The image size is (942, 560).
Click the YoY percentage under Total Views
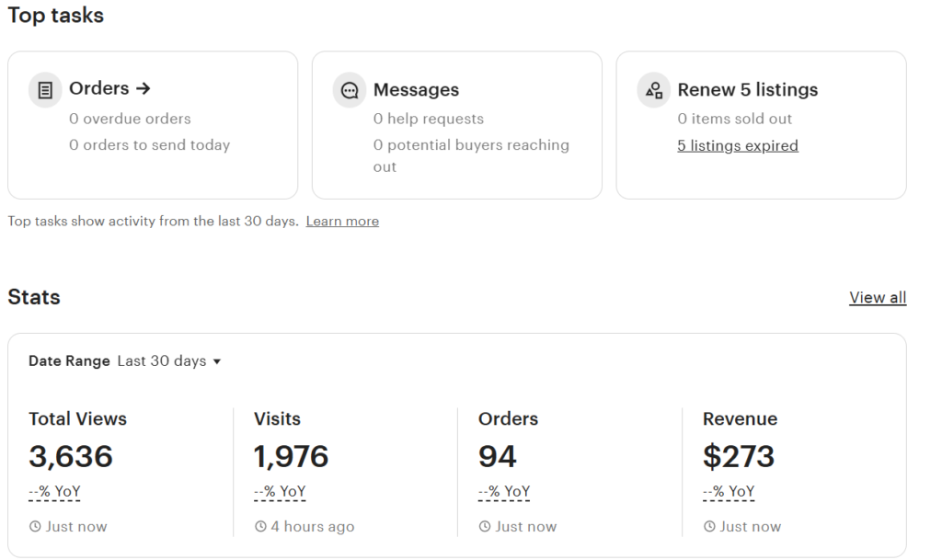click(x=54, y=492)
